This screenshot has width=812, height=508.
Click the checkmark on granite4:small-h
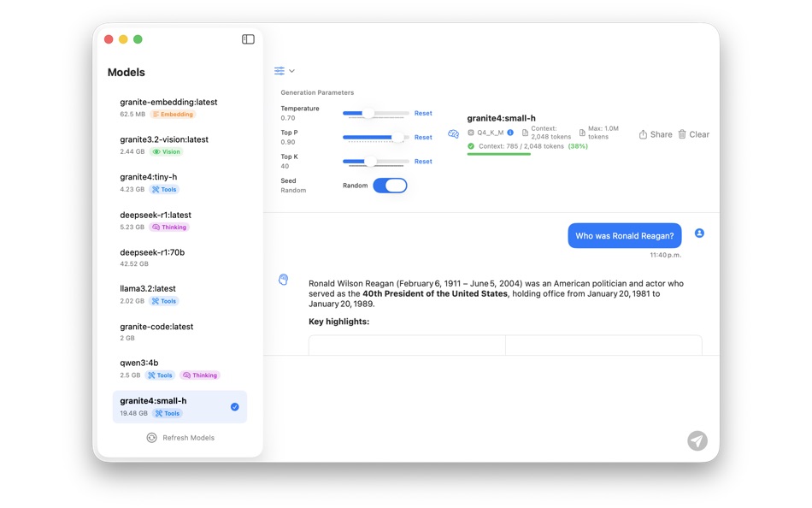click(234, 406)
